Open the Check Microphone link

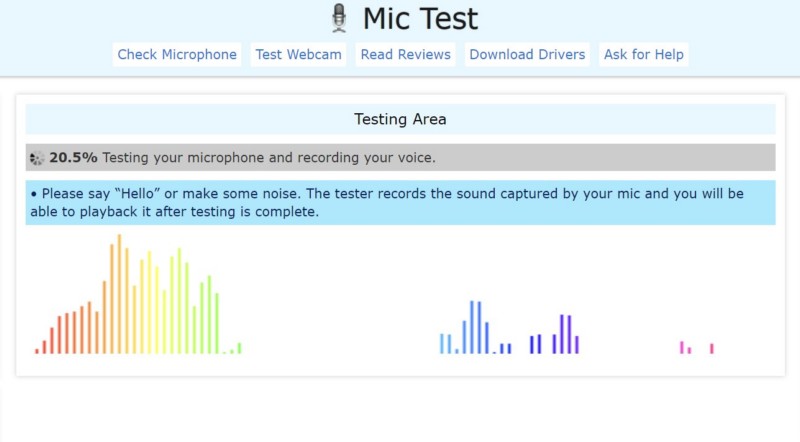[x=177, y=54]
